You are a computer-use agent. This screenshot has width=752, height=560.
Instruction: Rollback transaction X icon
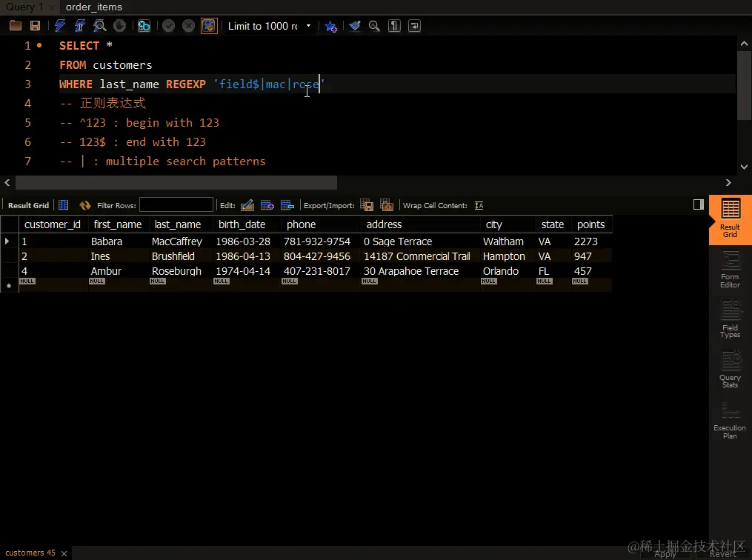188,26
